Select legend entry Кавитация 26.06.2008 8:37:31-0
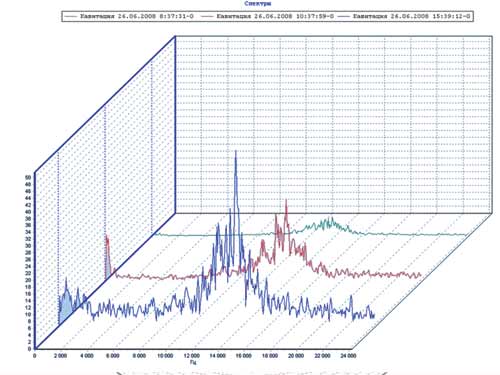This screenshot has width=500, height=375. click(x=137, y=16)
